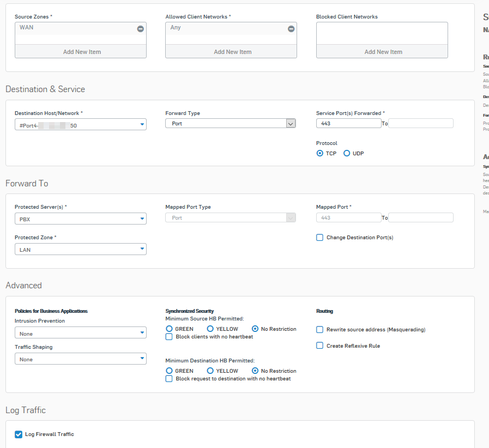Select UDP protocol
The image size is (489, 448).
click(x=347, y=153)
